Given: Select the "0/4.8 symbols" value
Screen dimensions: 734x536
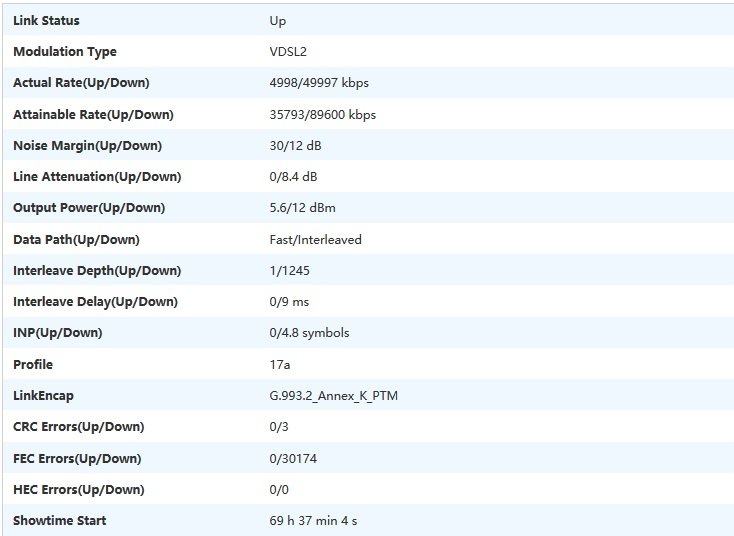Looking at the screenshot, I should 309,333.
